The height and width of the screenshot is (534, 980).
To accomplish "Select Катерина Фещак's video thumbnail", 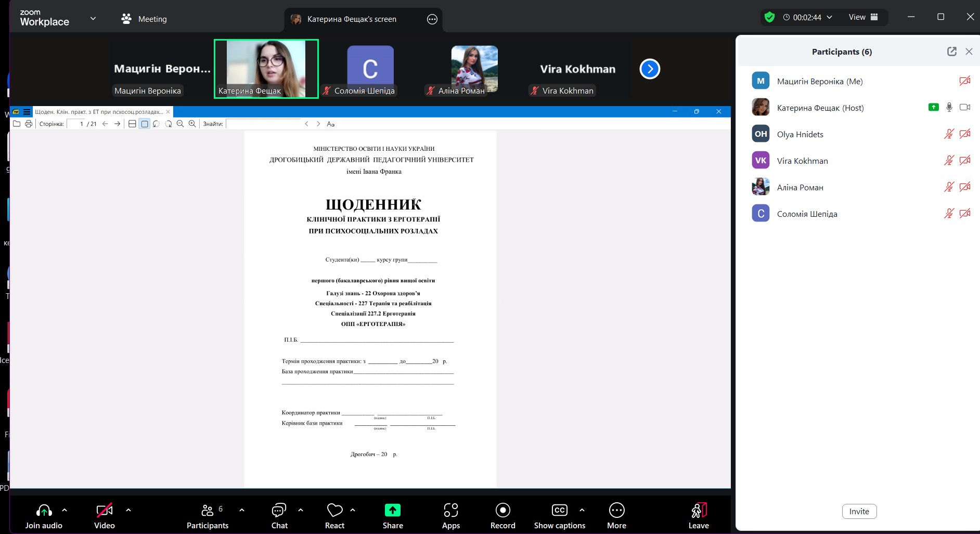I will click(x=266, y=69).
